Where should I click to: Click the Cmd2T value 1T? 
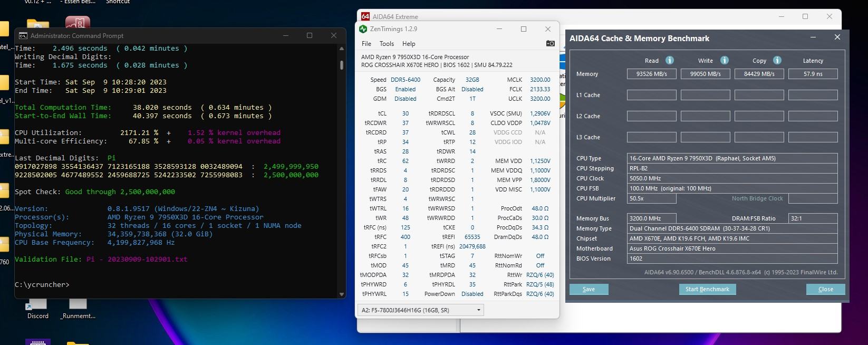472,99
